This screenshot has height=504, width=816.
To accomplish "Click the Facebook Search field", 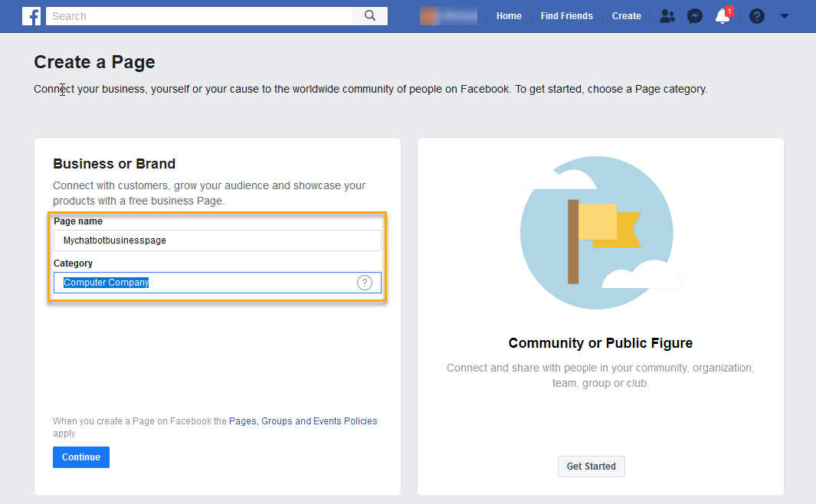I will [x=199, y=16].
